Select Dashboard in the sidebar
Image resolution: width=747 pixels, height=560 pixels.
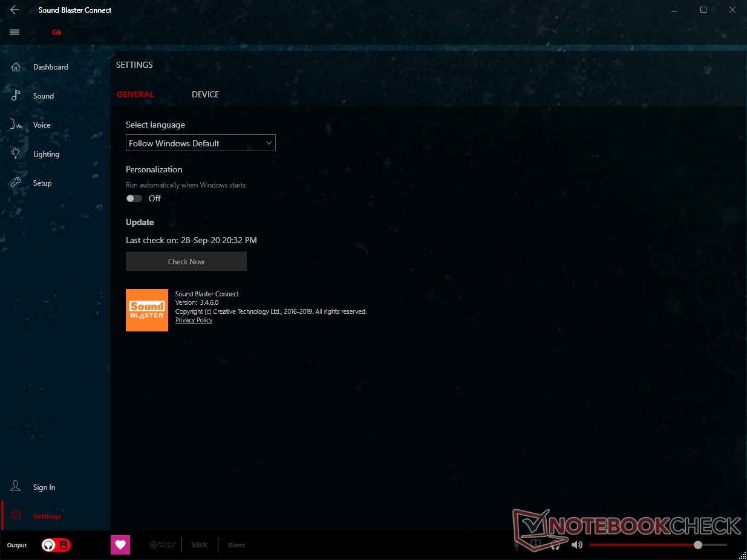click(51, 67)
